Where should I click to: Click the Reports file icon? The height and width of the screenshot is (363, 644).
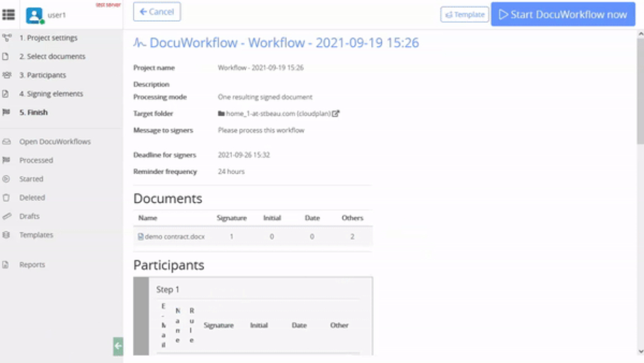pyautogui.click(x=6, y=265)
